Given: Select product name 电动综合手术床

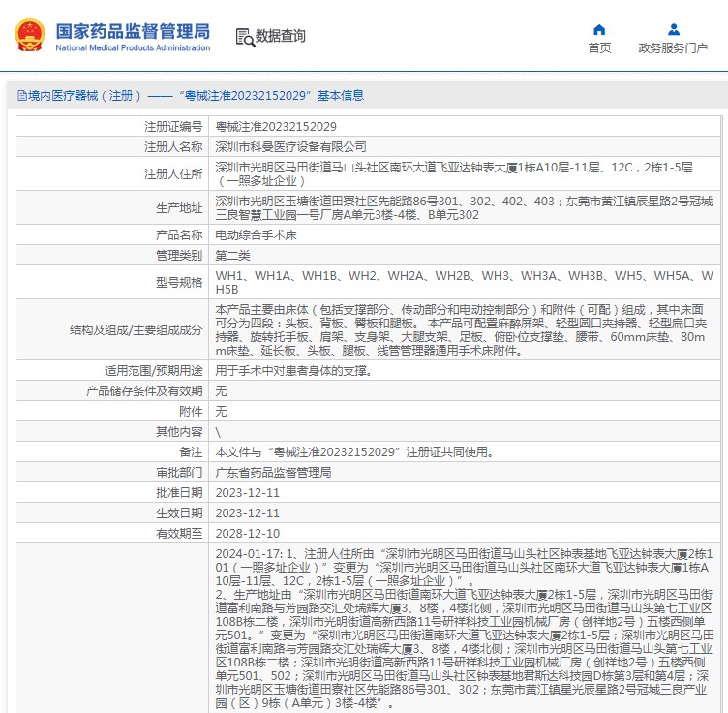Looking at the screenshot, I should pos(256,235).
